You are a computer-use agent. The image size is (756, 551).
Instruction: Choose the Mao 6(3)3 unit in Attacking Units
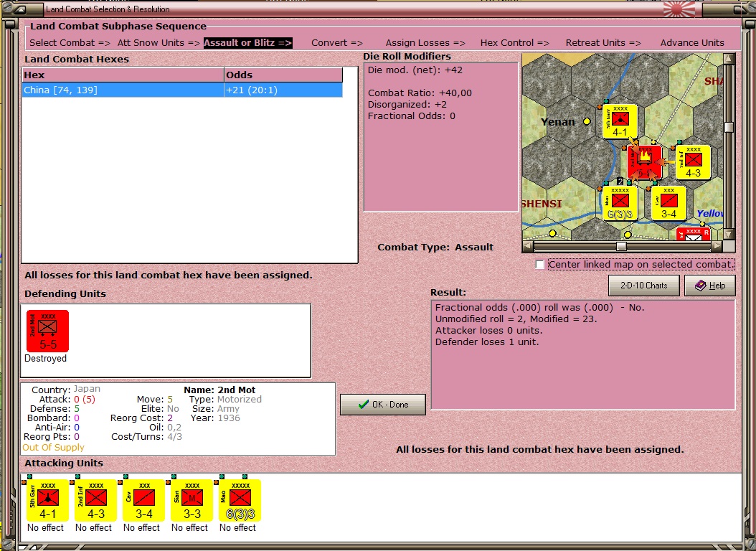240,500
